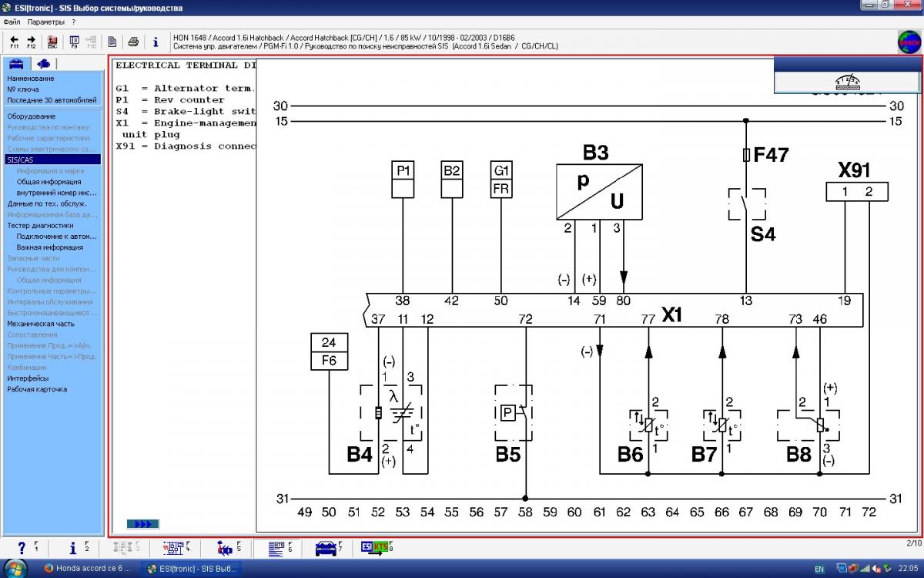The image size is (924, 578).
Task: Select the car tab in sidebar
Action: tap(16, 63)
